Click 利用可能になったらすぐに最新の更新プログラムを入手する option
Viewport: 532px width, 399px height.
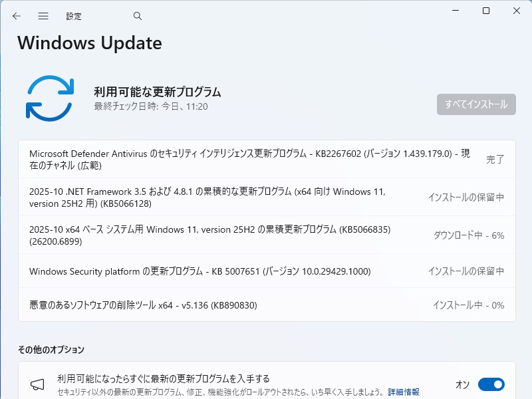coord(163,378)
